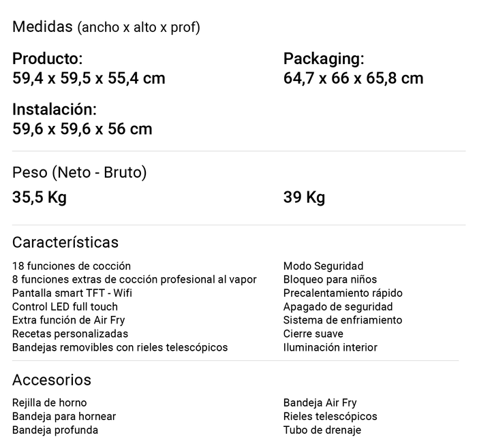Select the Tubo de drenaje accessory
Screen dimensions: 477x448
click(322, 430)
